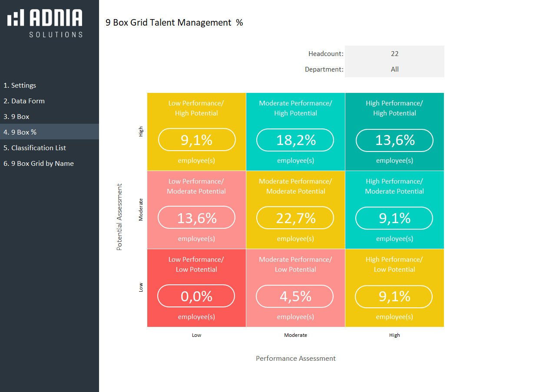Click the Potential Assessment vertical axis title
546x392 pixels.
click(x=119, y=217)
